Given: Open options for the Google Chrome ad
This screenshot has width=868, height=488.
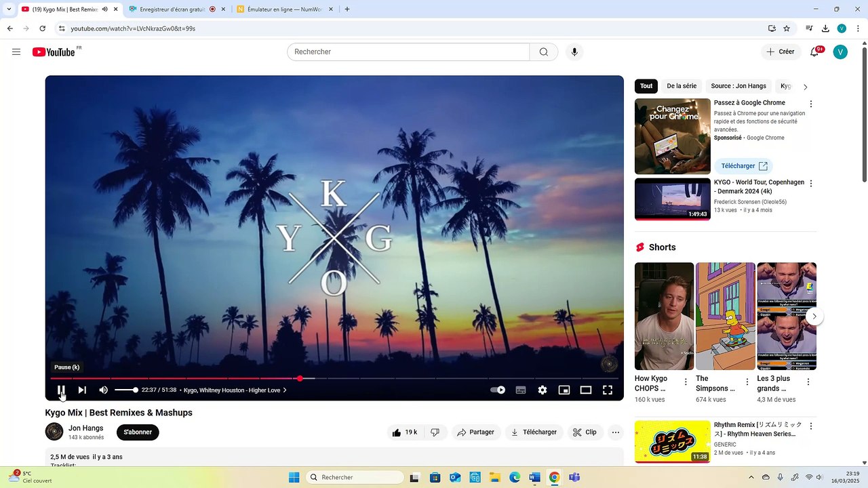Looking at the screenshot, I should [810, 104].
